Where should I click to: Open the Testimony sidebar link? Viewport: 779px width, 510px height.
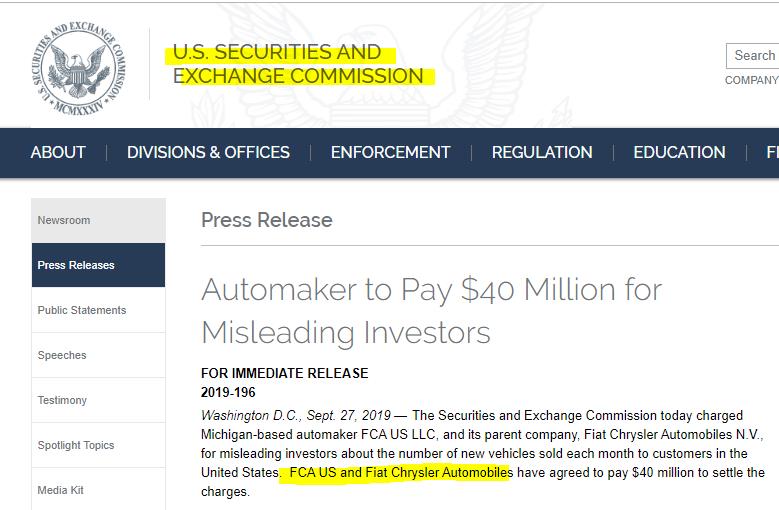click(x=98, y=400)
